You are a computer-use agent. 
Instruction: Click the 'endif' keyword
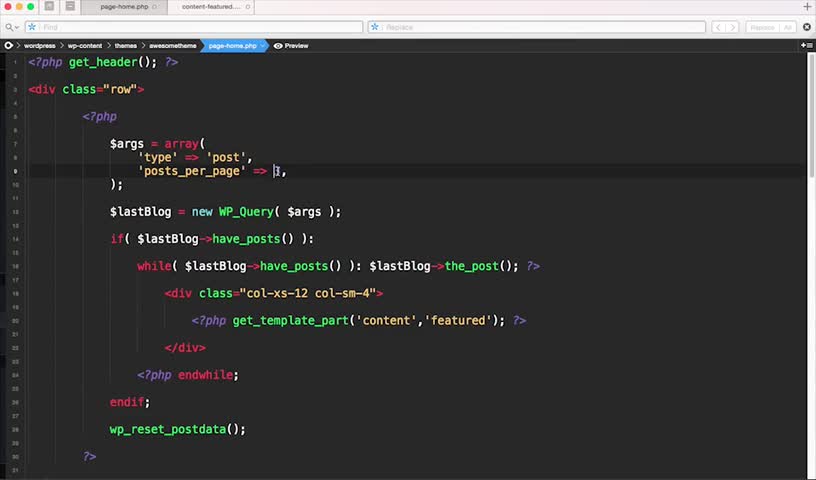pyautogui.click(x=126, y=402)
